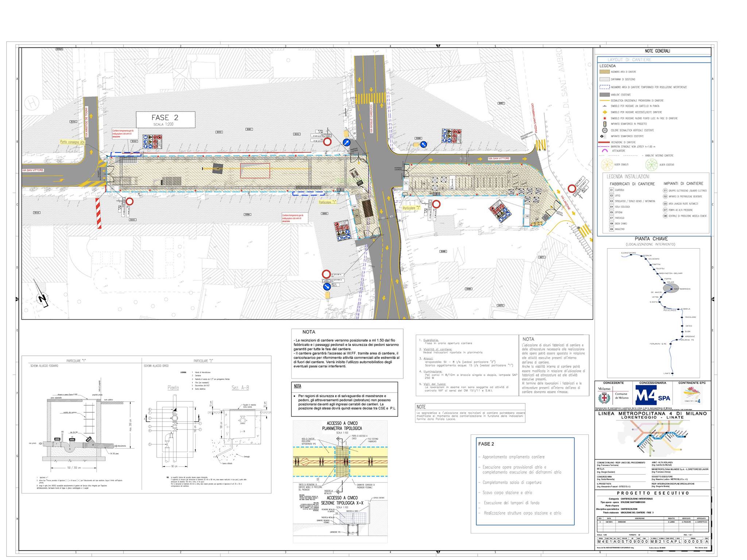747x560 pixels.
Task: Click the 'Approntamento ampliamento cantiere' line
Action: pos(513,457)
